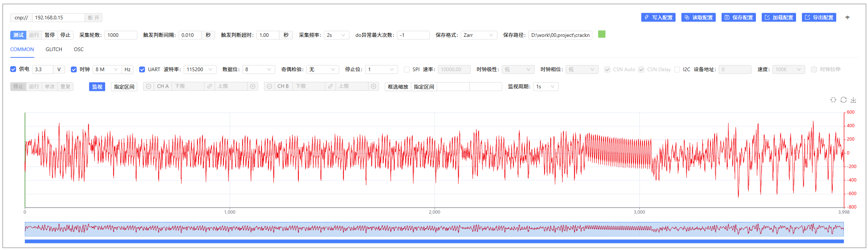The image size is (868, 250).
Task: Switch to the GLITCH tab
Action: coord(54,49)
